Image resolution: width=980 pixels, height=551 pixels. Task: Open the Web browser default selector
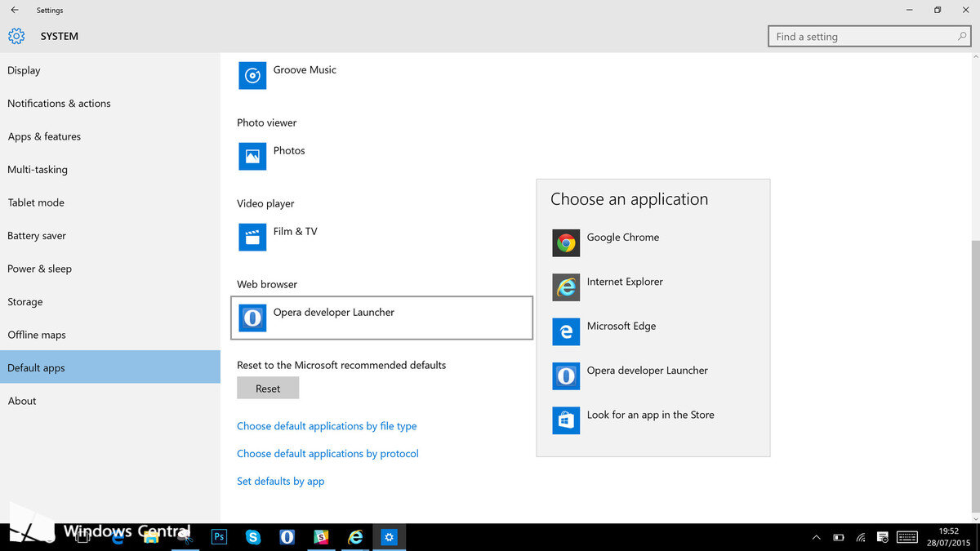pyautogui.click(x=381, y=318)
